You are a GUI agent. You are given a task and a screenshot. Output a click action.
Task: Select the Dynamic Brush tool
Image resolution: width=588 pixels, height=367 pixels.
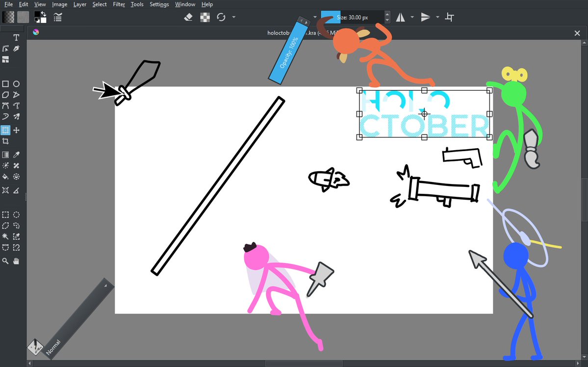(x=5, y=117)
